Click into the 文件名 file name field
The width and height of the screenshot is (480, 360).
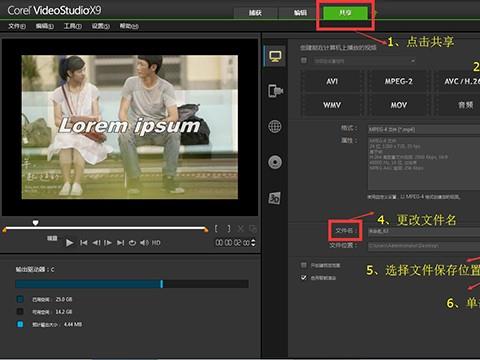point(424,231)
